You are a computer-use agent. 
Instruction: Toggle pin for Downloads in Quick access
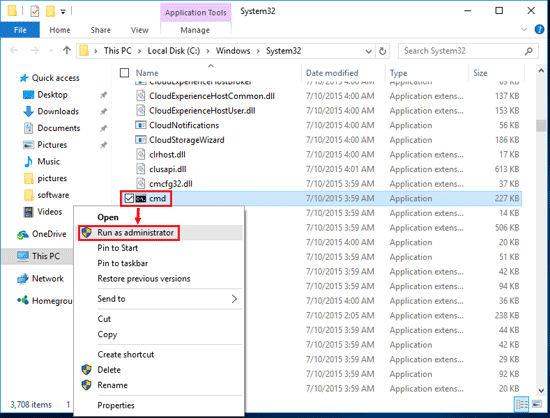(103, 112)
